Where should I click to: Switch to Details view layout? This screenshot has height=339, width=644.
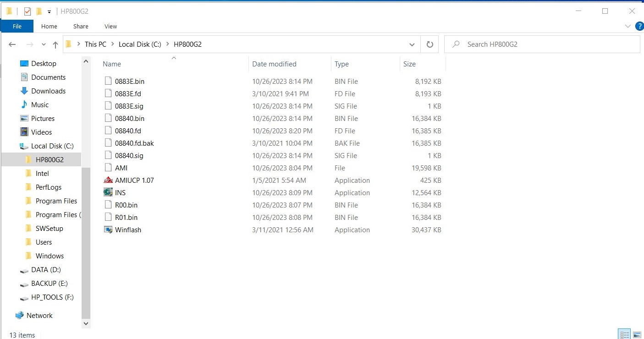tap(624, 335)
